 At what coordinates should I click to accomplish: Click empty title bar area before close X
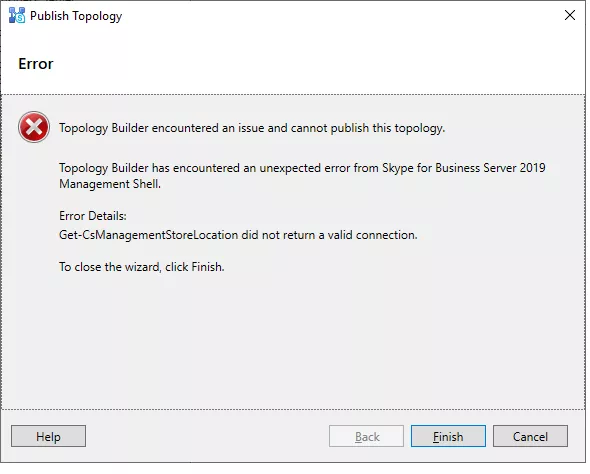click(x=339, y=15)
